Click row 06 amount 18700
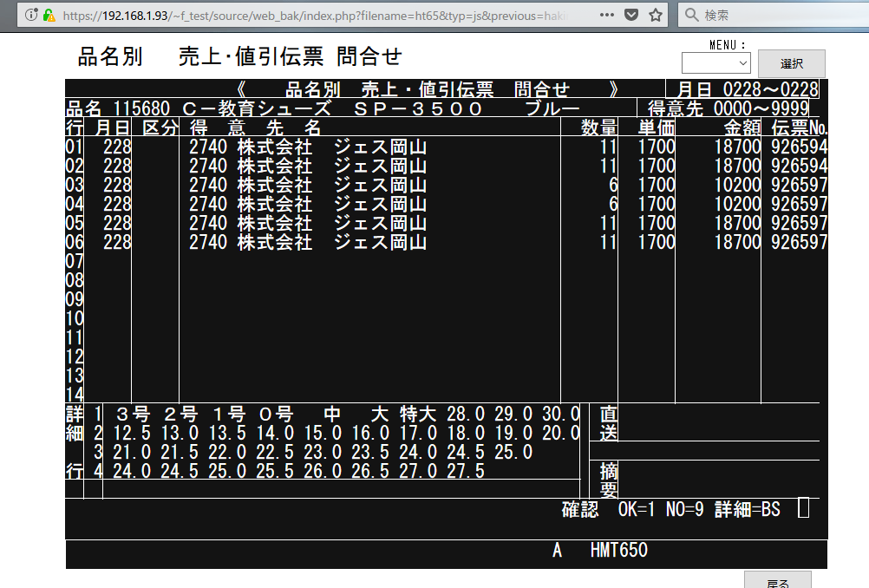This screenshot has height=588, width=869. point(736,242)
